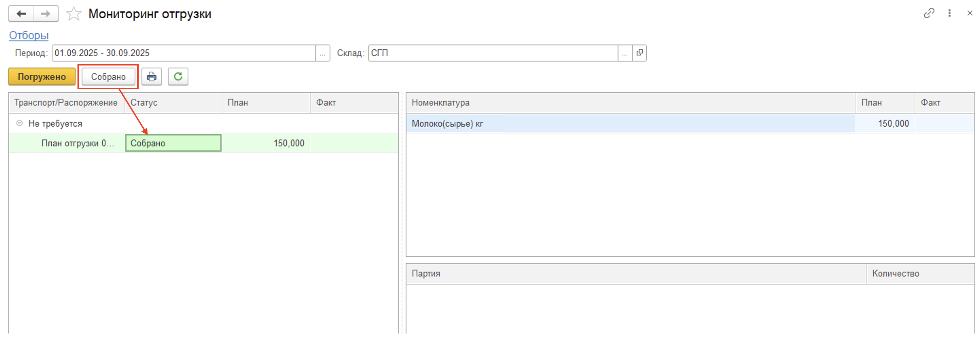Click the Партия column header
Screen dimensions: 980x340
(426, 273)
